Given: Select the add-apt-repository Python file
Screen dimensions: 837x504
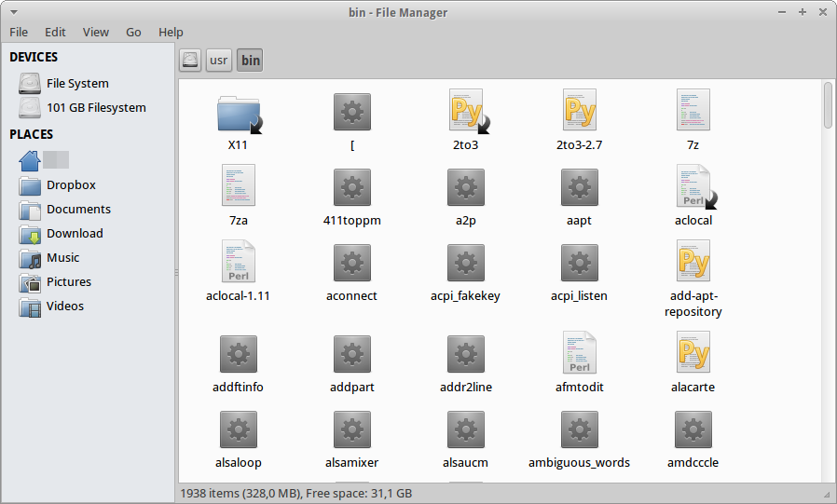Looking at the screenshot, I should click(693, 262).
